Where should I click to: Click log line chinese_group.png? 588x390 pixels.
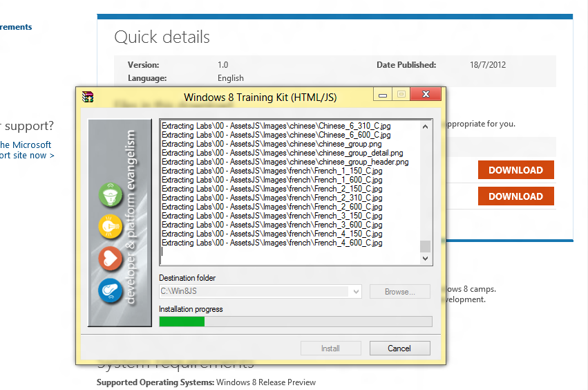pyautogui.click(x=272, y=144)
